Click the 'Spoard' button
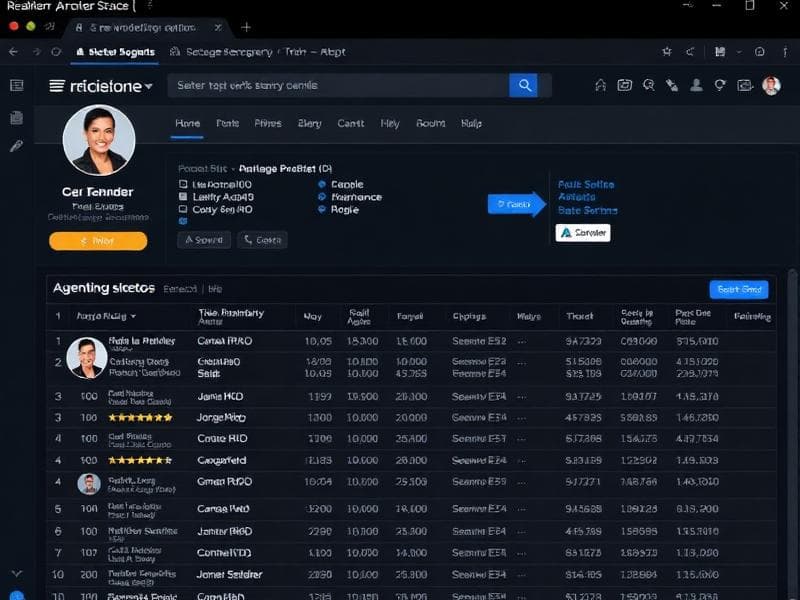 coord(204,240)
